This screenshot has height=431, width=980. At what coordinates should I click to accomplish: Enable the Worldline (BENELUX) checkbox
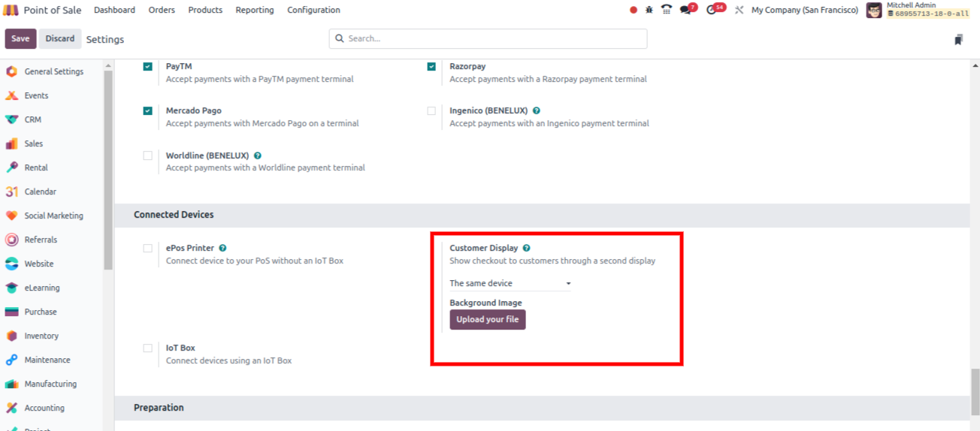point(148,155)
